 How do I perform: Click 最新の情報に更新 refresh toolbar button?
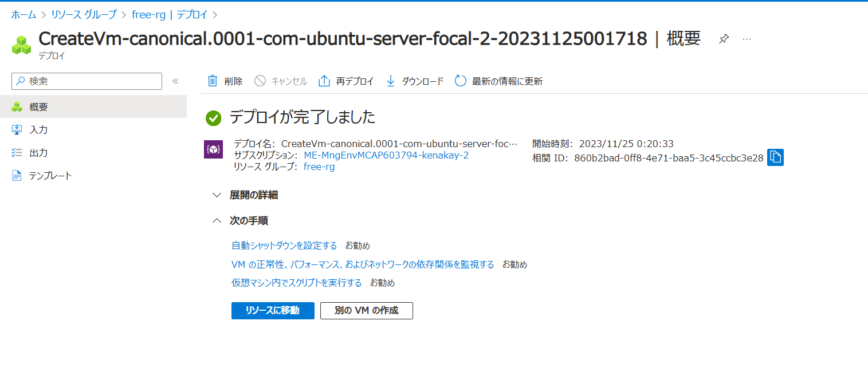click(x=498, y=81)
